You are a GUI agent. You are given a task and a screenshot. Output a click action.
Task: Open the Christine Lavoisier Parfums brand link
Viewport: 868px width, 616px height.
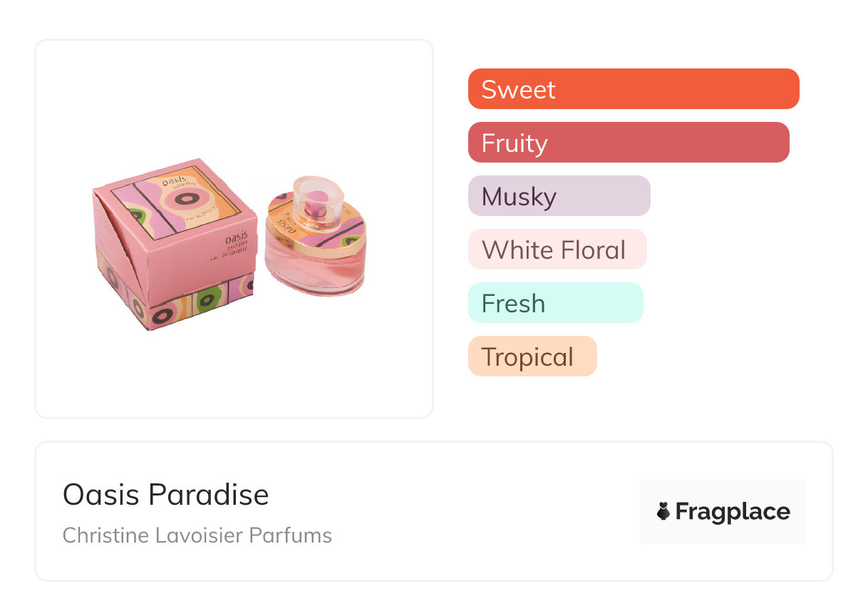point(197,535)
